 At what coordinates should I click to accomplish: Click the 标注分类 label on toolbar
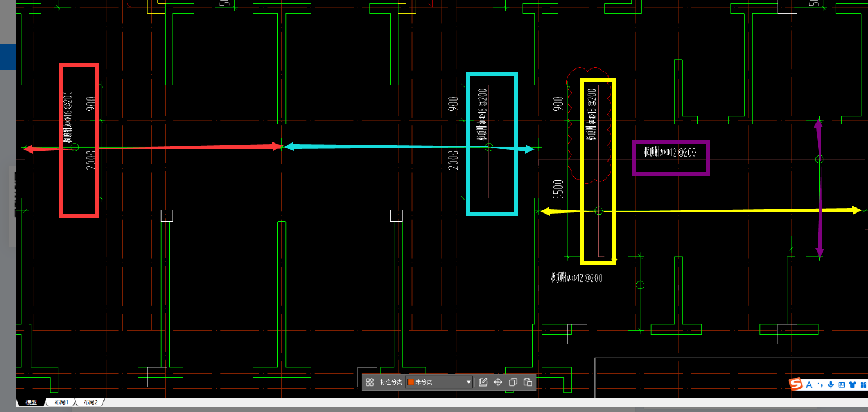point(391,382)
